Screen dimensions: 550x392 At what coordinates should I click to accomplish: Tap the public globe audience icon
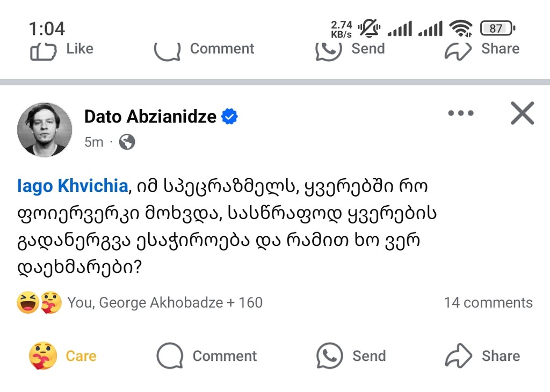point(127,142)
